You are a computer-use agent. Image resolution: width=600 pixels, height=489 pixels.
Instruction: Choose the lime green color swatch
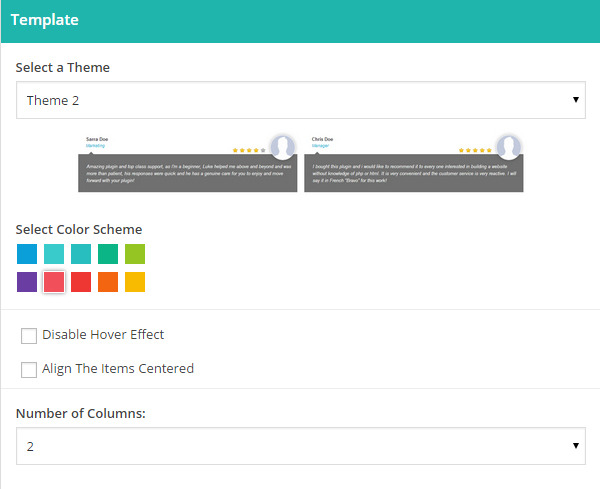tap(135, 254)
